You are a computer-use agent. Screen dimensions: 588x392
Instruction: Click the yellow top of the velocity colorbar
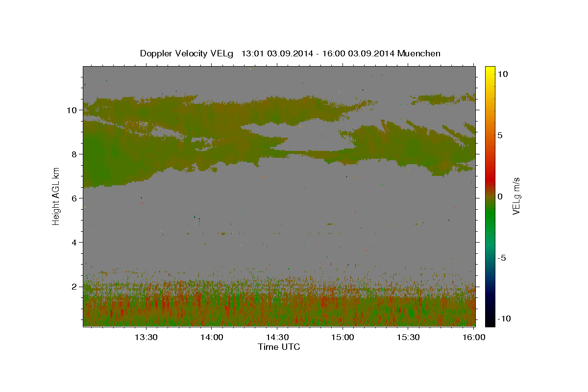tap(490, 71)
